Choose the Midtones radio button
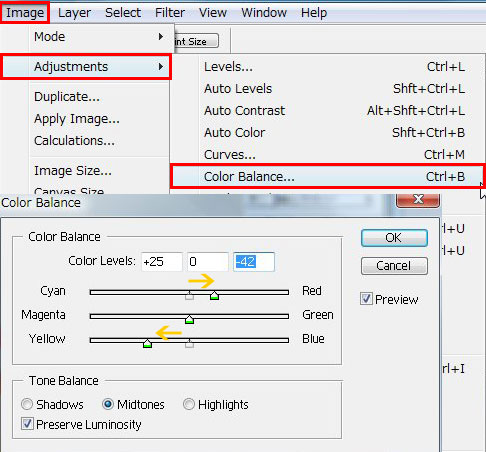The height and width of the screenshot is (452, 486). [108, 404]
